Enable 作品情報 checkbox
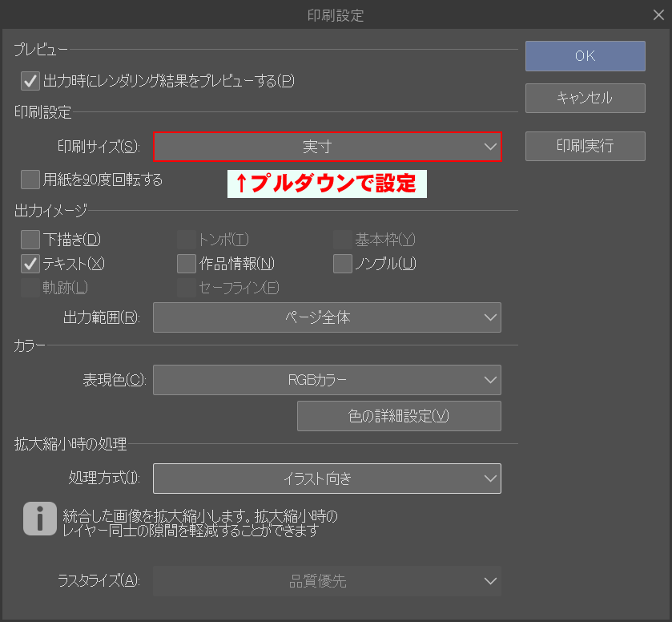672x622 pixels. click(x=187, y=264)
